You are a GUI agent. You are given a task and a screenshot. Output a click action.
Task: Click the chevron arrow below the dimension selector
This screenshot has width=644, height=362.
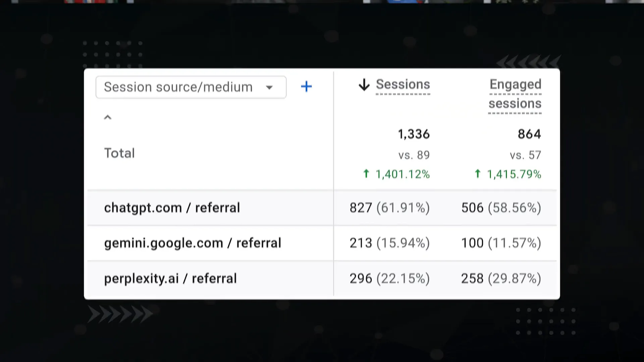(108, 117)
